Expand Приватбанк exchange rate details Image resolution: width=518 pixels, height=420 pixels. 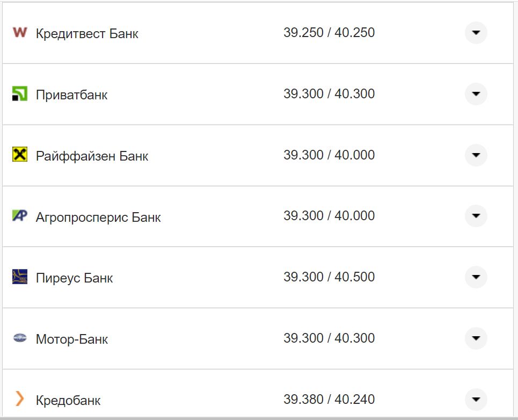point(476,94)
